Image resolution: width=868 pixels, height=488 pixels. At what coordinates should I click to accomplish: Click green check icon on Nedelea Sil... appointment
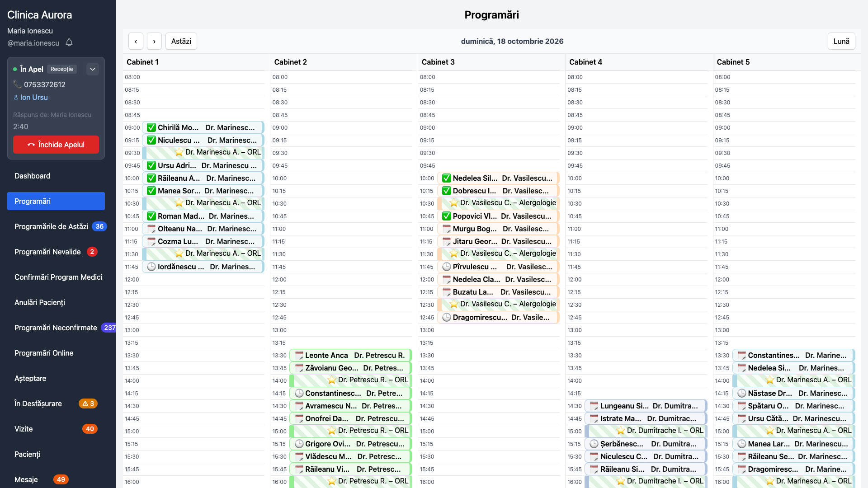[x=447, y=178]
